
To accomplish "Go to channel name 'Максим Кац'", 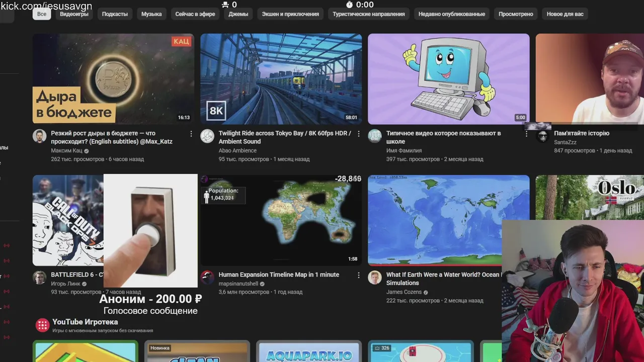I will [66, 150].
